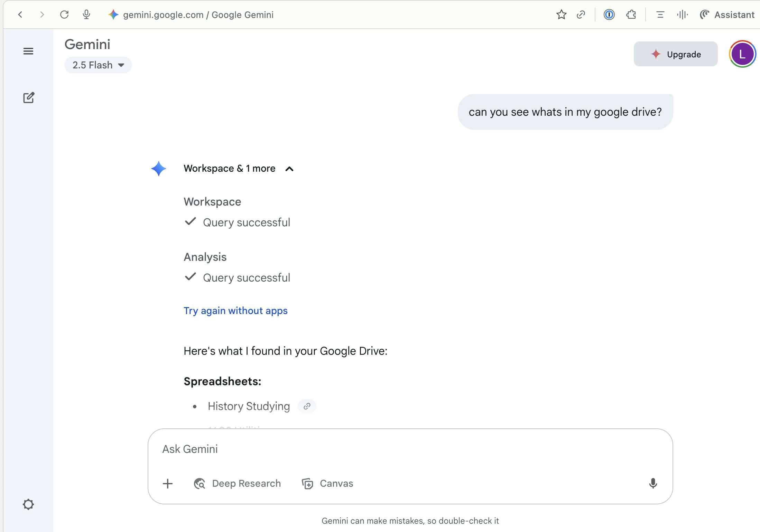Click the plus icon to add files
Image resolution: width=760 pixels, height=532 pixels.
tap(168, 483)
